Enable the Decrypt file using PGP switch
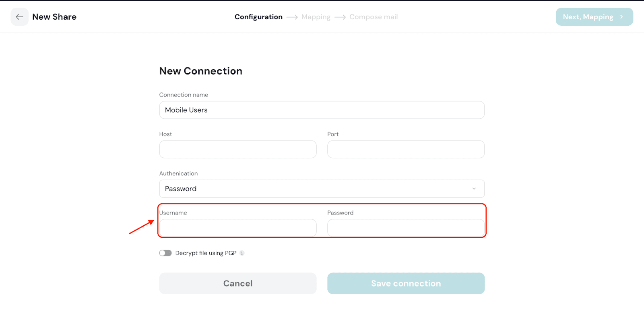This screenshot has height=330, width=644. coord(165,253)
